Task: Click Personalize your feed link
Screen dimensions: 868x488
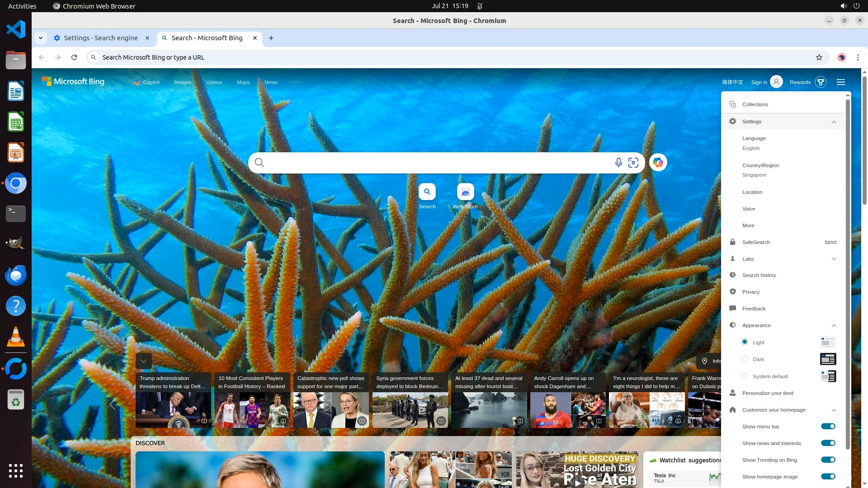Action: 768,393
